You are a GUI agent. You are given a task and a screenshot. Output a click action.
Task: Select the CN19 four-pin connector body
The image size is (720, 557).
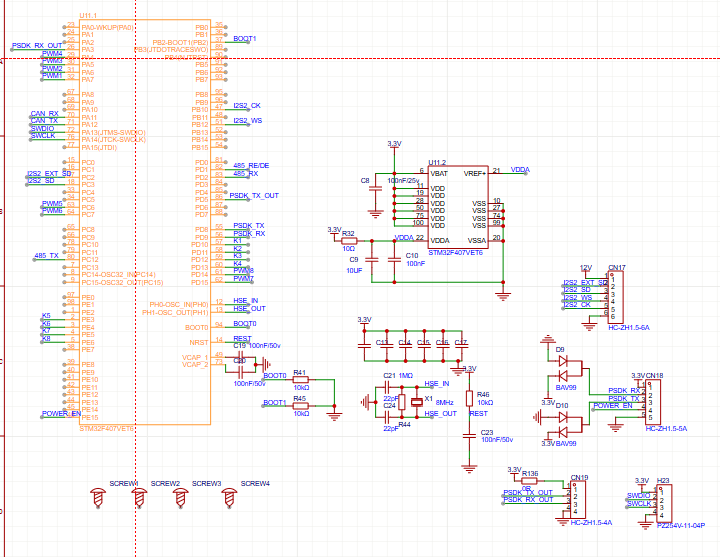pos(578,500)
